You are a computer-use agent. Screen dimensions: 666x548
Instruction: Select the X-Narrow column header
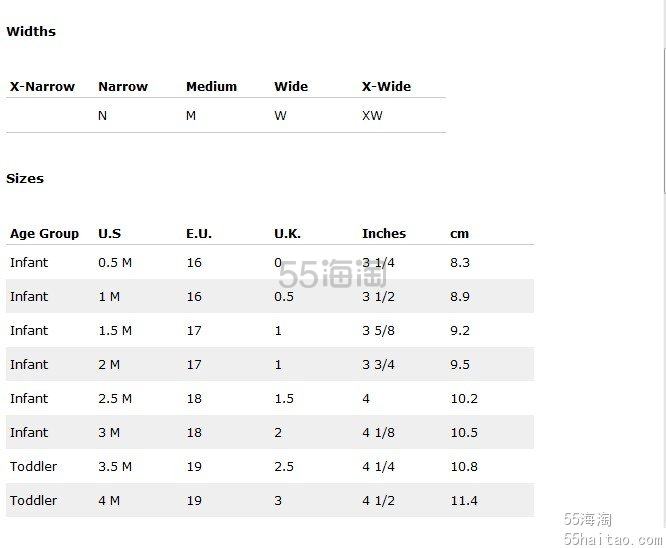pos(42,87)
